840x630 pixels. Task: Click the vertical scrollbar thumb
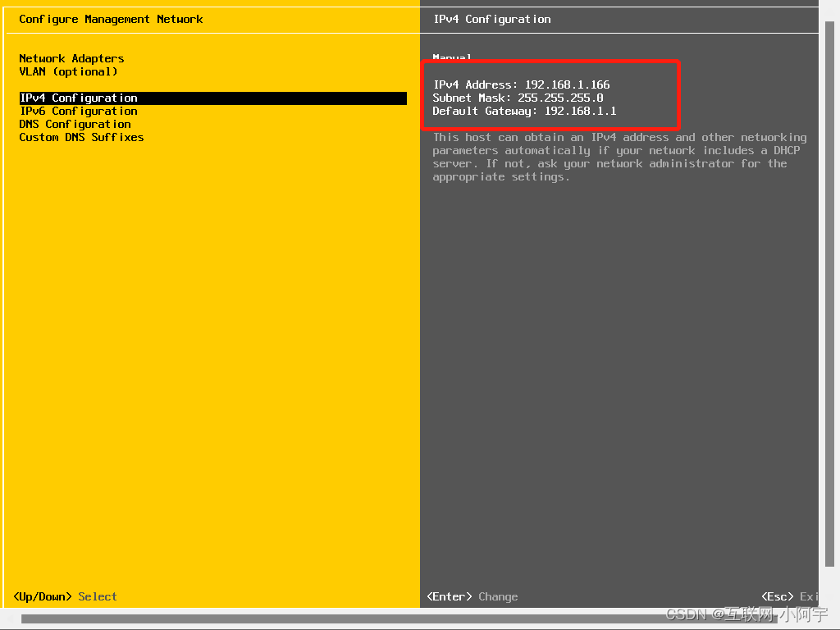[829, 294]
